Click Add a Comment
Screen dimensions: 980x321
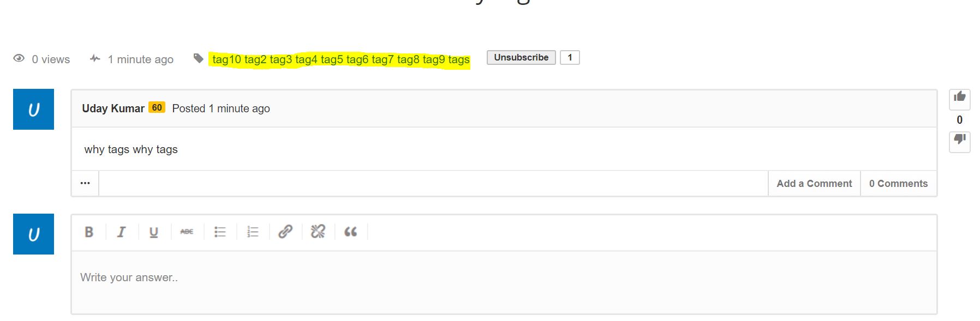point(814,184)
